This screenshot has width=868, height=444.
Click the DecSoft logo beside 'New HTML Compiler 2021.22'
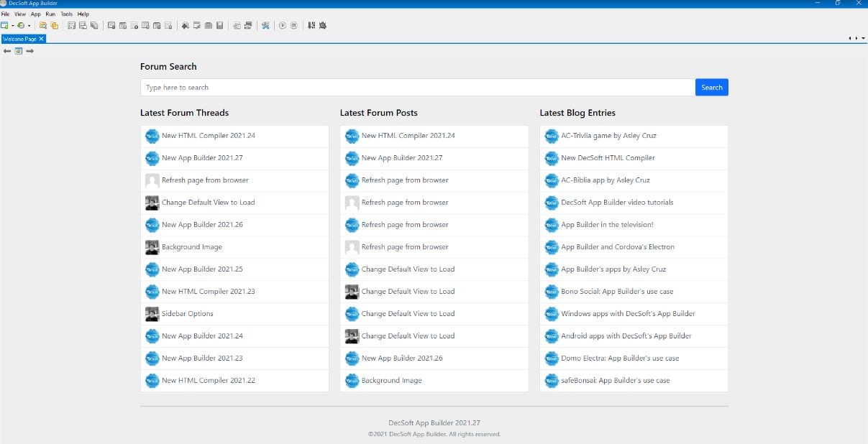[152, 381]
